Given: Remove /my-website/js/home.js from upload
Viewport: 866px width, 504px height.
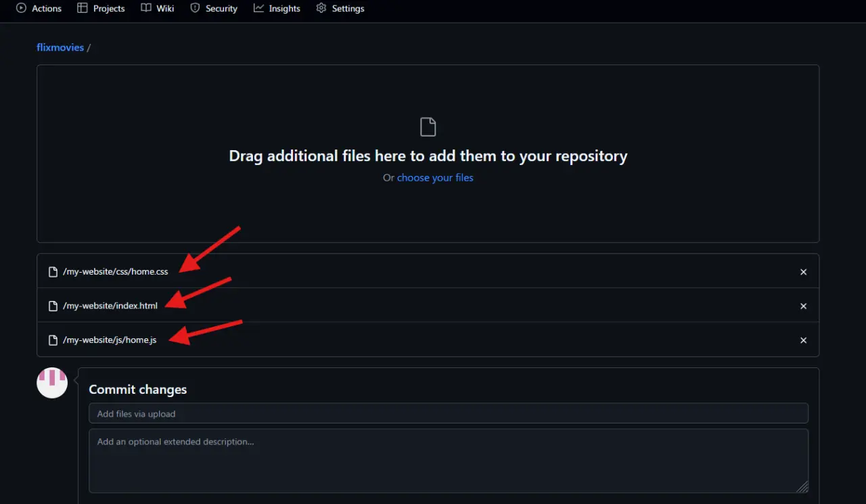Looking at the screenshot, I should pyautogui.click(x=804, y=340).
